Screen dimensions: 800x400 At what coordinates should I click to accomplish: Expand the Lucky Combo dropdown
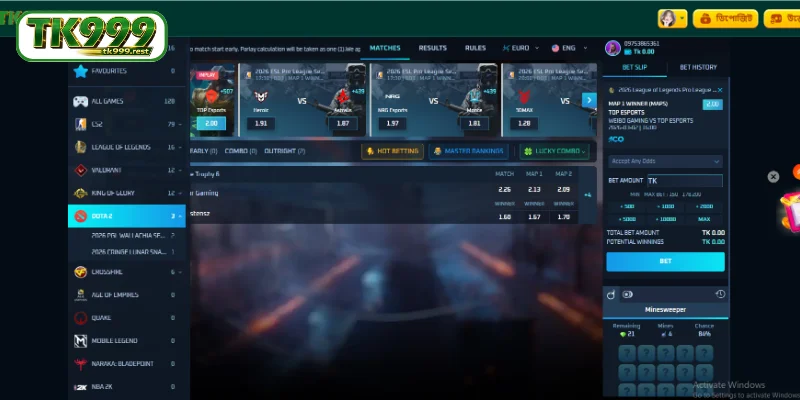click(x=554, y=151)
